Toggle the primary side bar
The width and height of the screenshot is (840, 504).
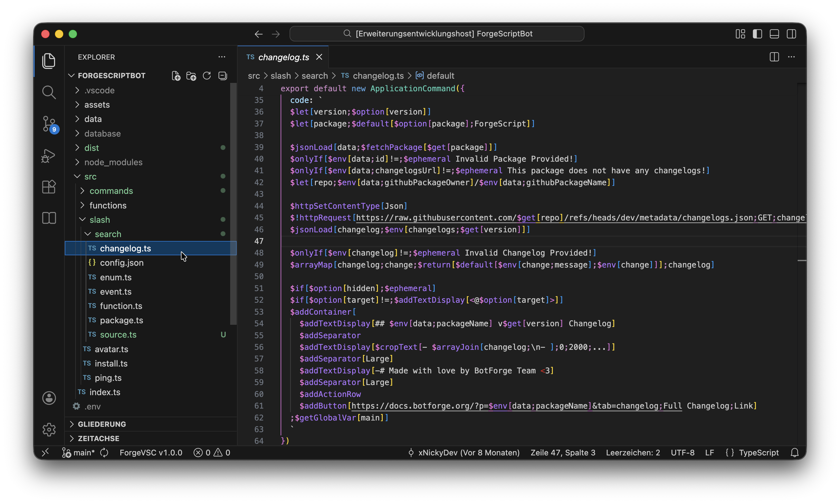757,34
